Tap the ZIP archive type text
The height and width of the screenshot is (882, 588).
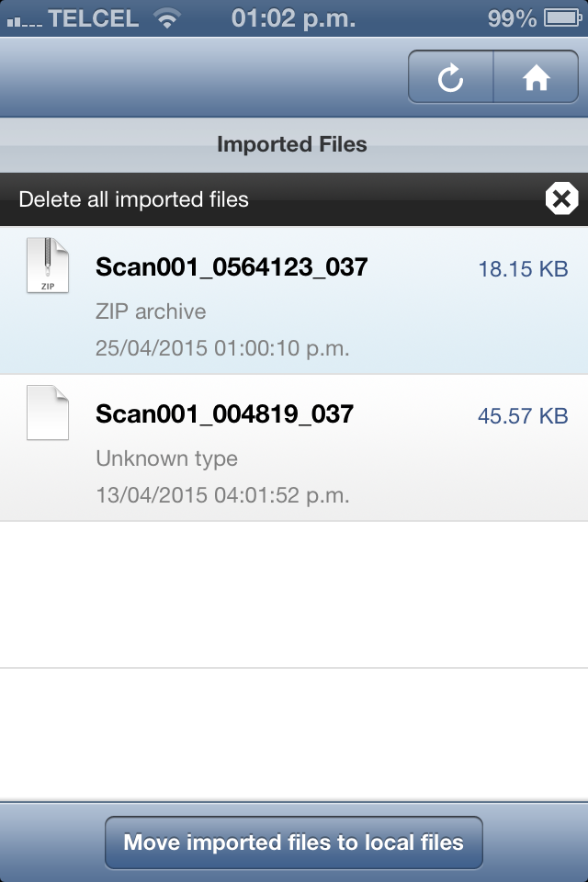151,311
